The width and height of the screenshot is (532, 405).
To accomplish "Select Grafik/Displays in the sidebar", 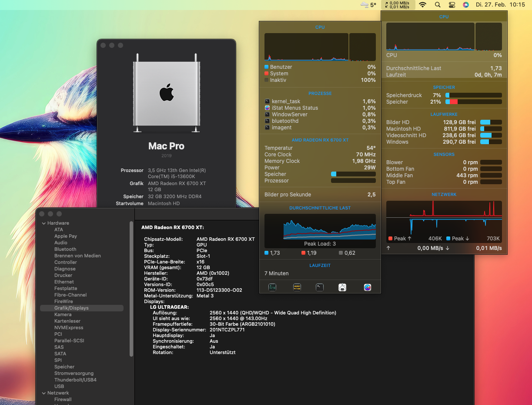I will click(x=71, y=308).
